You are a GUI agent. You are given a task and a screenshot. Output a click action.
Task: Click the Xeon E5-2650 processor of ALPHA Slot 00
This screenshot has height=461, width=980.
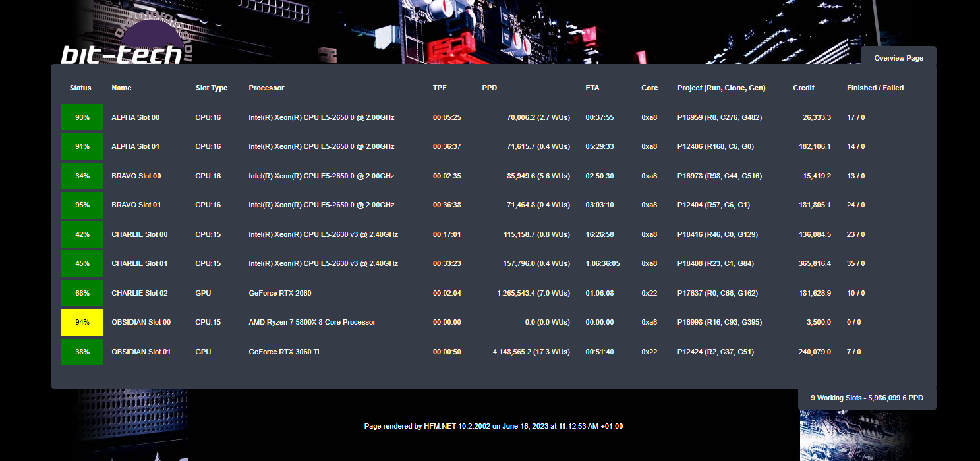[322, 117]
